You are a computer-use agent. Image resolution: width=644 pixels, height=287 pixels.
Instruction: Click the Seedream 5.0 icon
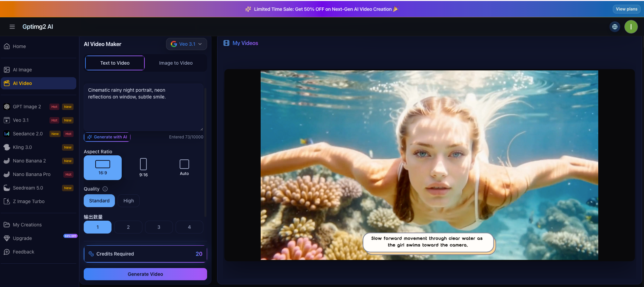click(7, 188)
